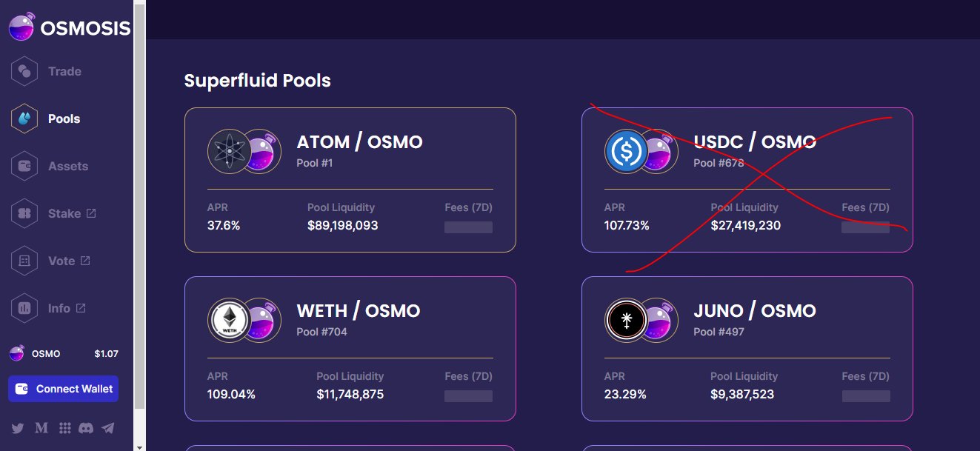
Task: Click the Stake external-link icon
Action: [91, 213]
